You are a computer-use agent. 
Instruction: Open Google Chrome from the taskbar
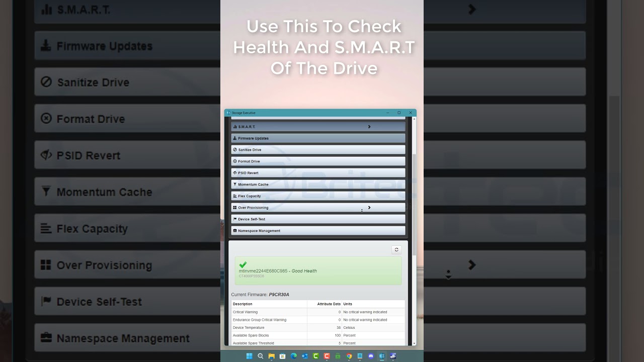click(349, 356)
